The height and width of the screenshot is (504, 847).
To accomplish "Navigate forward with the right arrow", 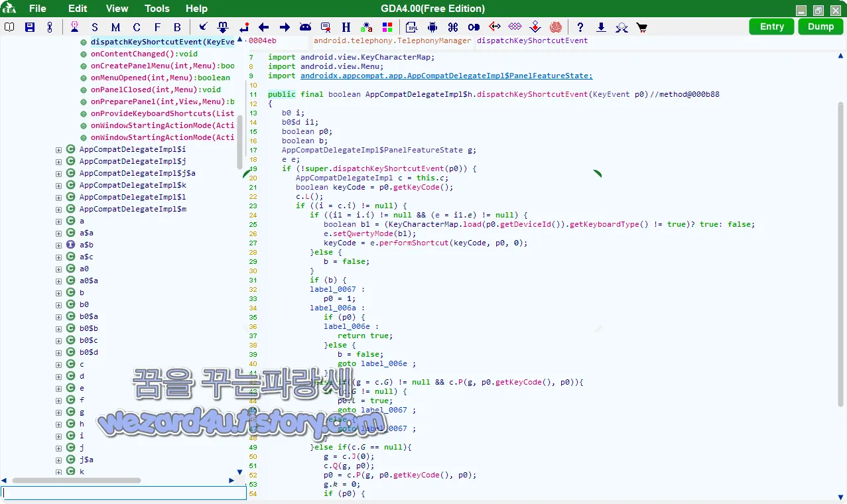I will 285,27.
